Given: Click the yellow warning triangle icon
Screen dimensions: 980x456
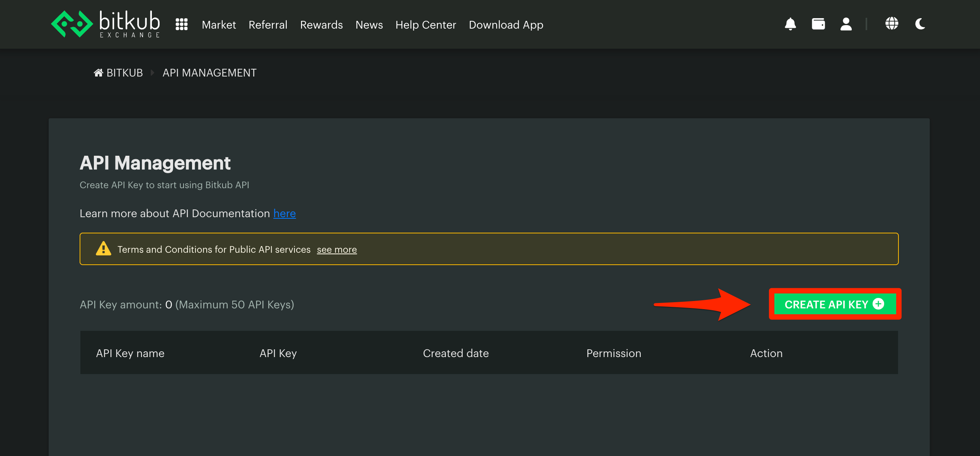Looking at the screenshot, I should tap(103, 249).
